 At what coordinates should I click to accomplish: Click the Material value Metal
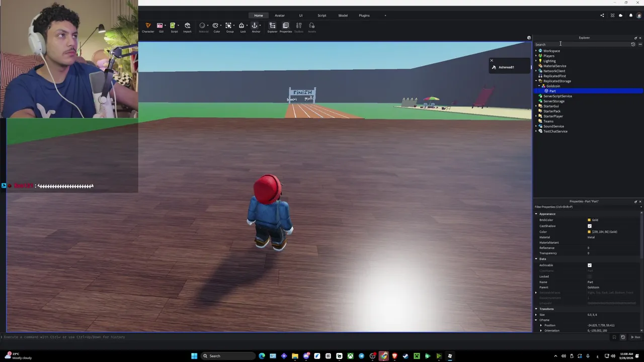591,237
